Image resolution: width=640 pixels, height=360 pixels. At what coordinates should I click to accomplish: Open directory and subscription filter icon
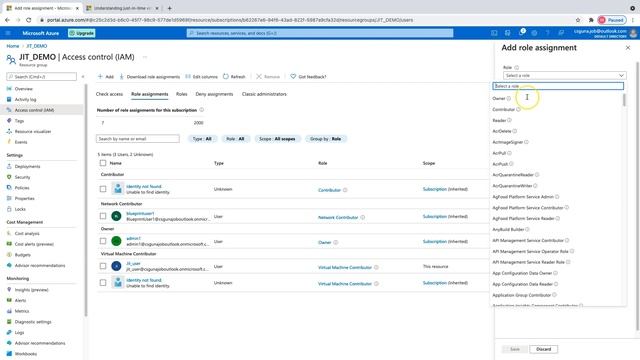[x=507, y=33]
